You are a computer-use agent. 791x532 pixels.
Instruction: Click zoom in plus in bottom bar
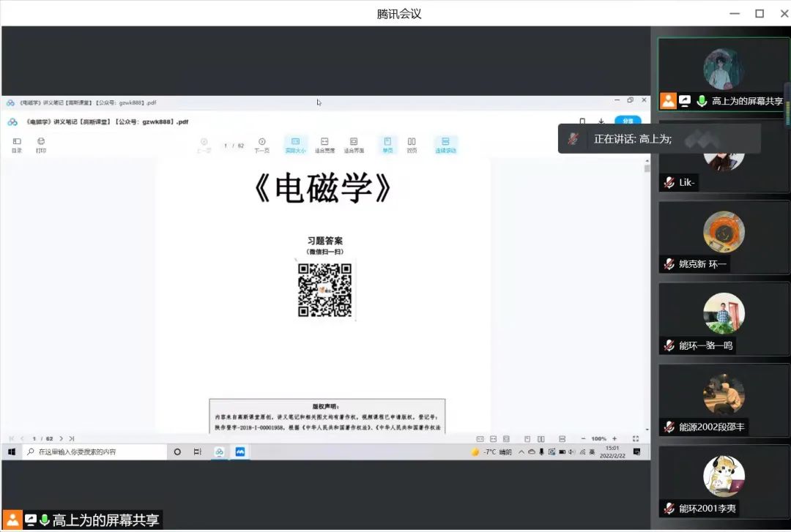point(614,438)
